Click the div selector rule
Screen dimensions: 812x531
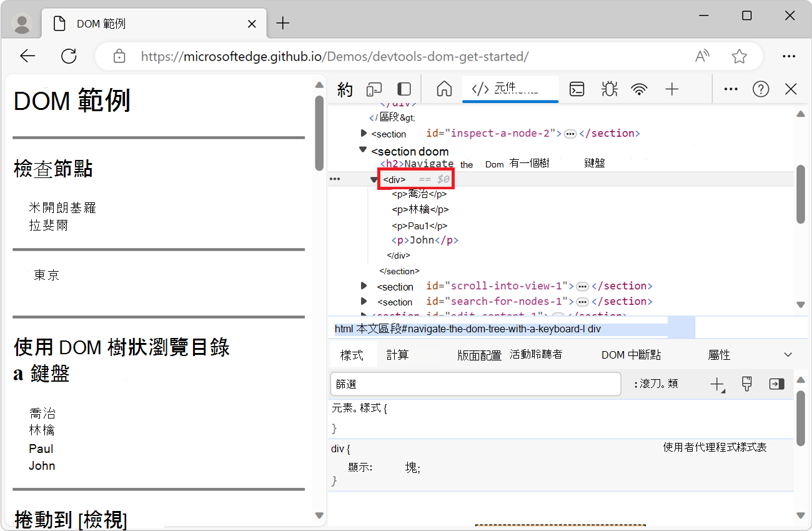(340, 449)
